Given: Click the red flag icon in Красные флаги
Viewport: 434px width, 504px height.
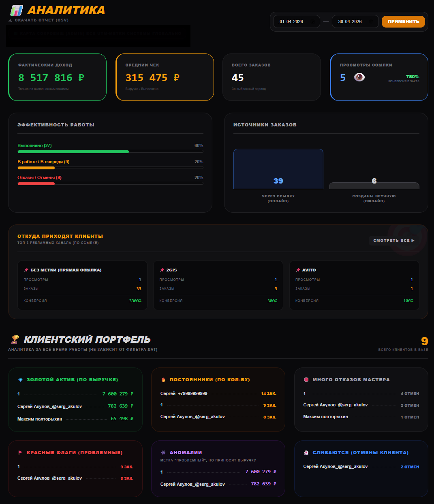Looking at the screenshot, I should click(20, 453).
